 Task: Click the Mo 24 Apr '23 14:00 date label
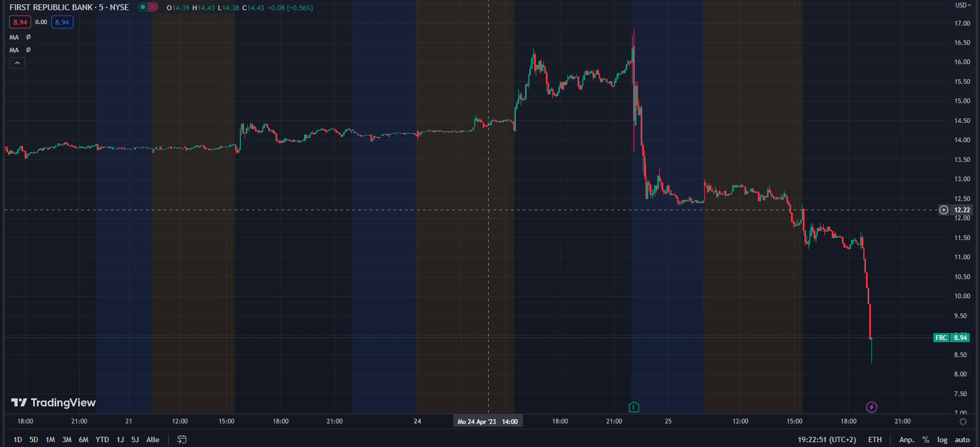click(x=488, y=422)
